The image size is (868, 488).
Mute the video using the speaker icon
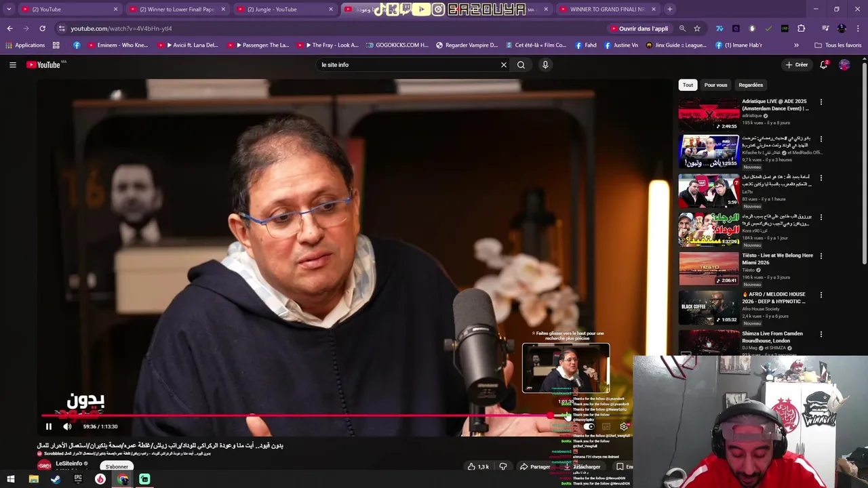(x=67, y=426)
